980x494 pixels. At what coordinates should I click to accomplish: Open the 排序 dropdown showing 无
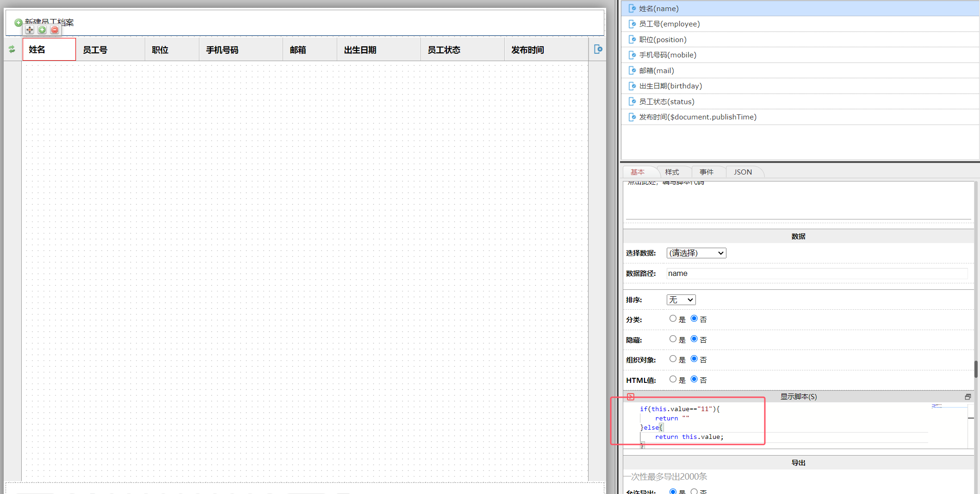coord(681,300)
